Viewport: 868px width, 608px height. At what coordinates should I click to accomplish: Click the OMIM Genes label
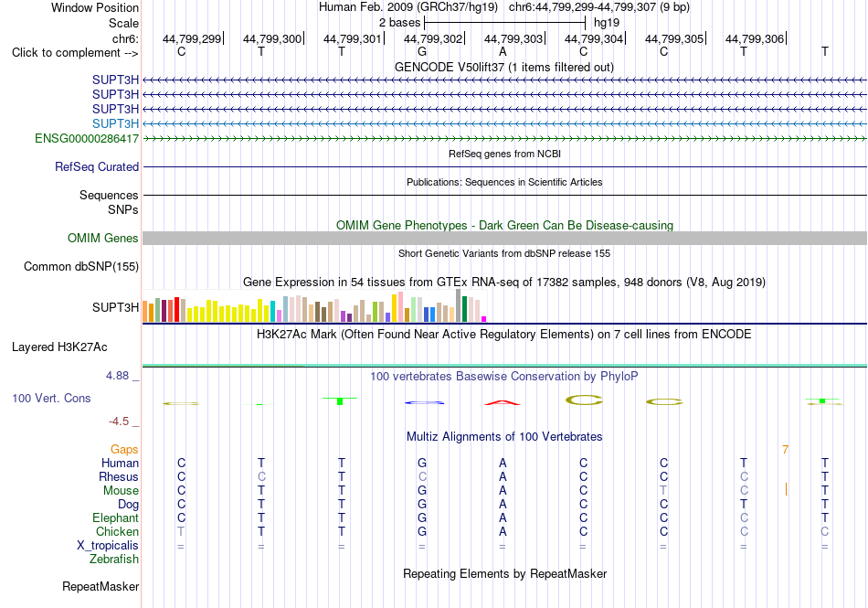tap(102, 238)
